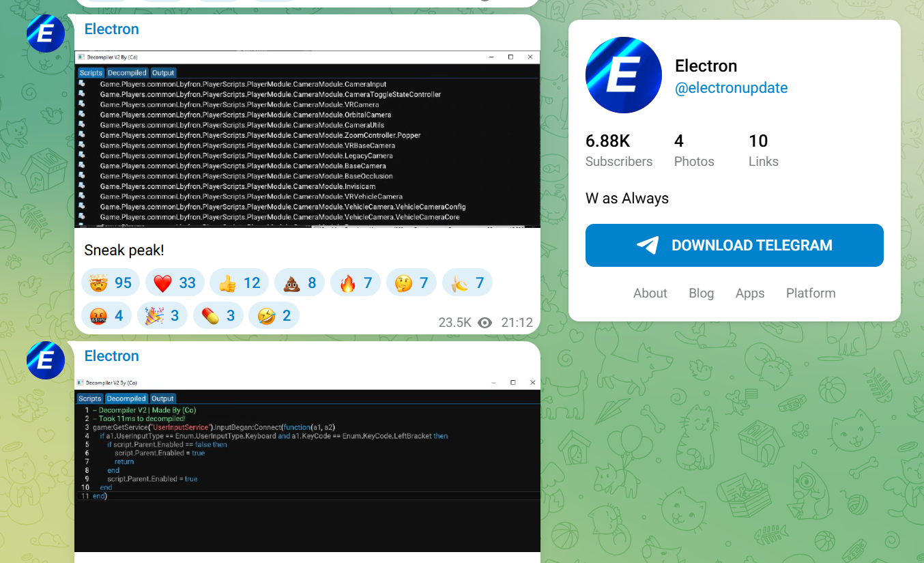Go to the Blog footer link
The image size is (924, 563).
tap(701, 293)
